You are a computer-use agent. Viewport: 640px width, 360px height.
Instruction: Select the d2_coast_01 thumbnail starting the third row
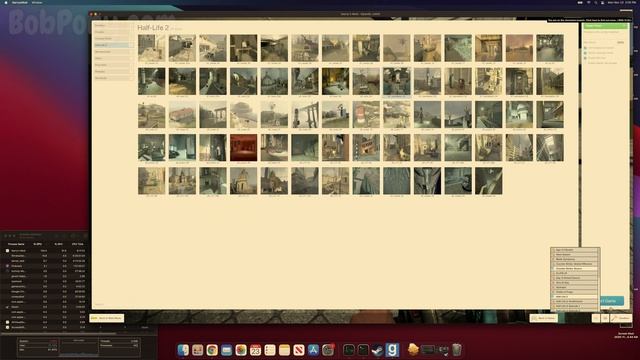151,115
